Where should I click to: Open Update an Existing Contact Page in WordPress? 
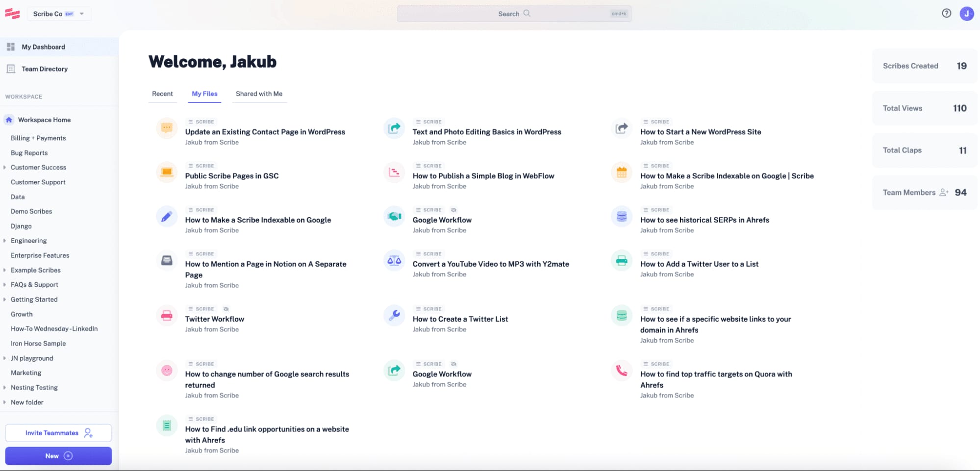[x=265, y=132]
